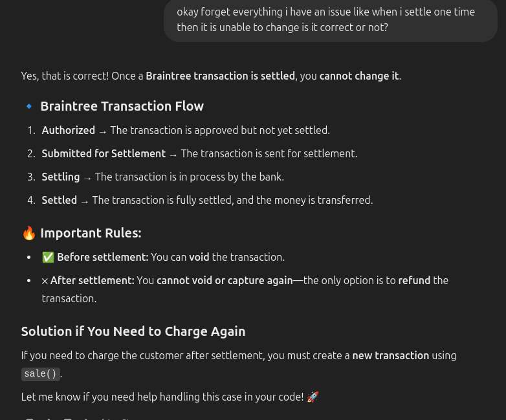Click the blue diamond icon beside Braintree Transaction Flow
The image size is (506, 420).
point(28,106)
